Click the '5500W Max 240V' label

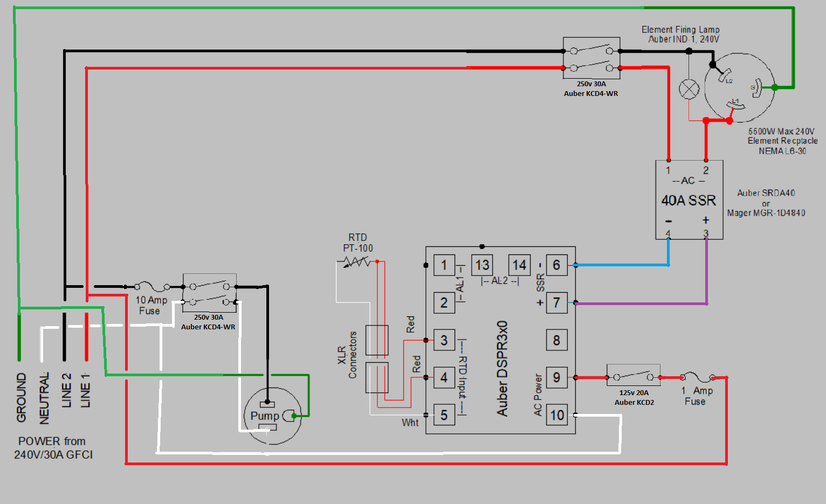coord(781,132)
